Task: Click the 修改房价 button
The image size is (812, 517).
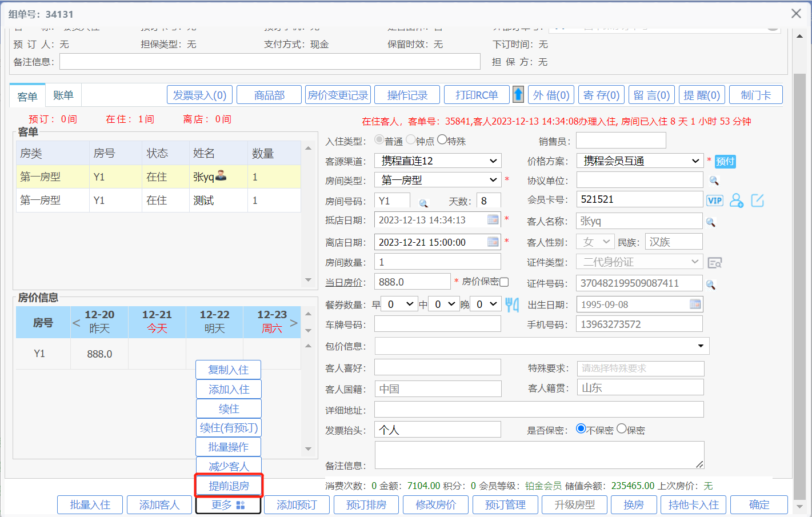Action: 435,505
